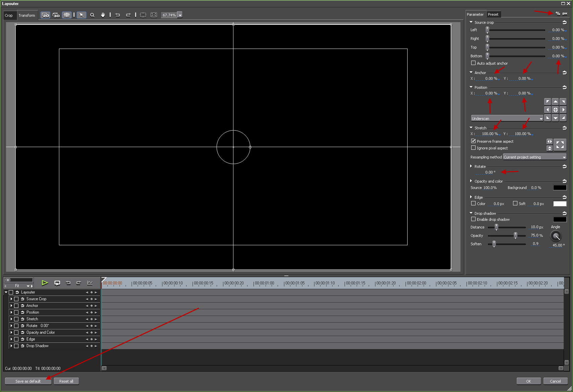Activate the hand pan tool
The width and height of the screenshot is (573, 392).
click(103, 15)
